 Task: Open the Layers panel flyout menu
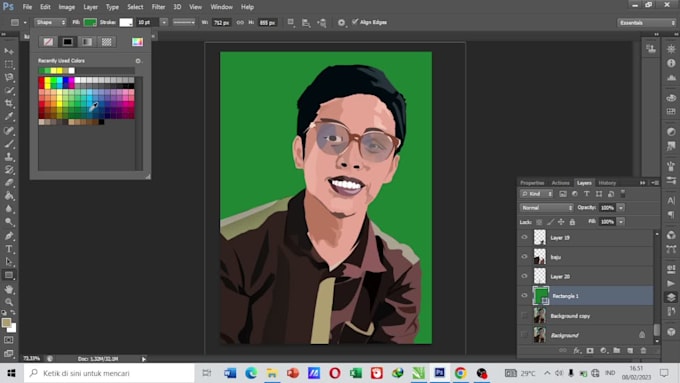tap(655, 183)
